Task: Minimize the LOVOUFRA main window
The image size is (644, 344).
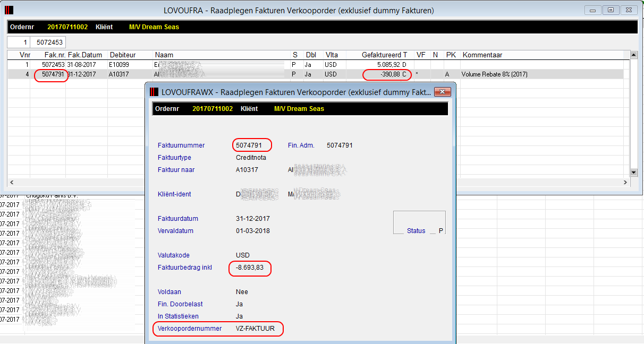Action: (x=592, y=10)
